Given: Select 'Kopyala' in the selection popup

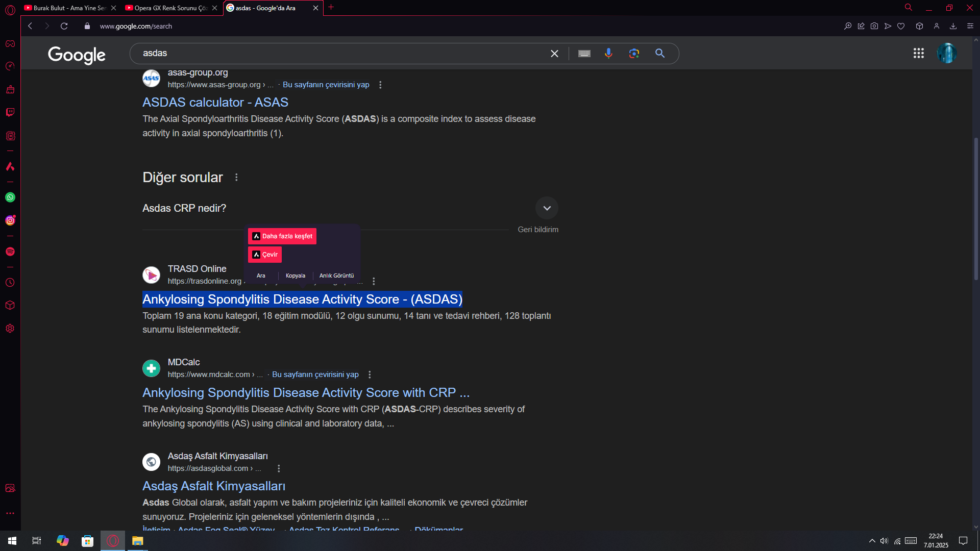Looking at the screenshot, I should [296, 275].
